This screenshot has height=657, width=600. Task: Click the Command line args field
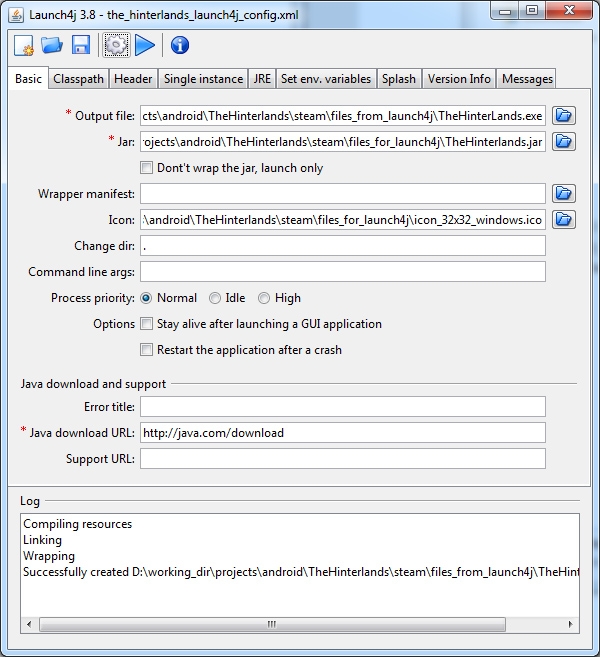[x=343, y=272]
